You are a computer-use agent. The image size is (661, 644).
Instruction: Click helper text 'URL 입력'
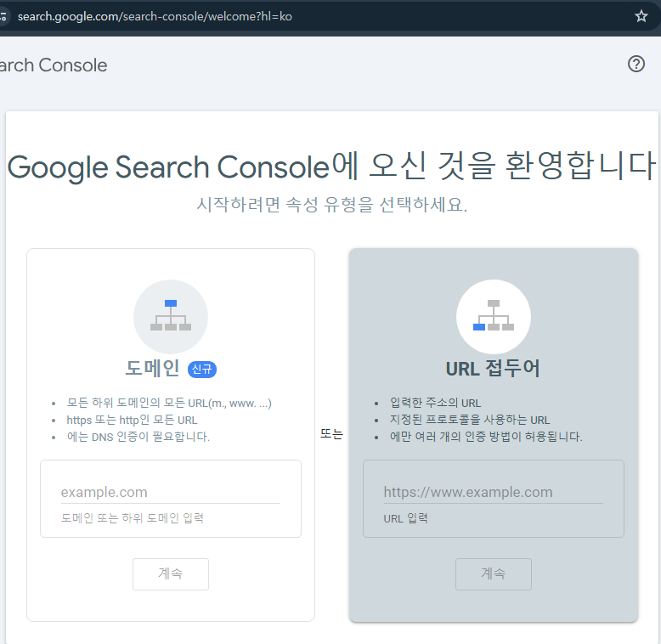coord(405,518)
